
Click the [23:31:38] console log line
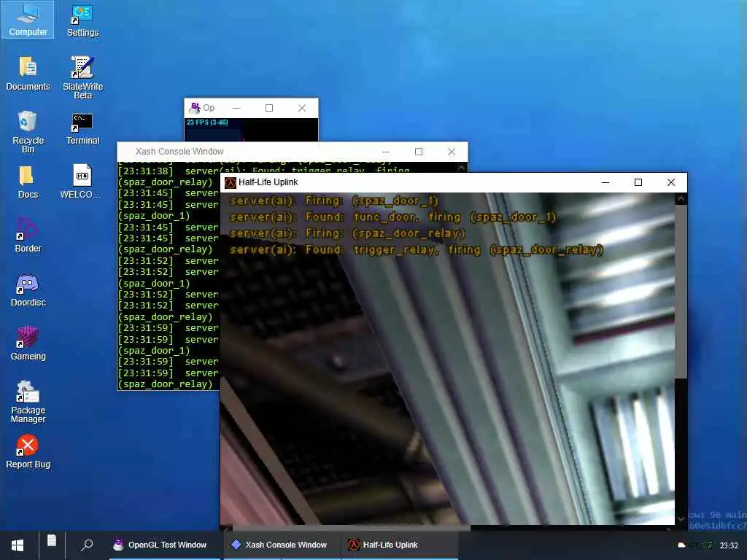[263, 171]
